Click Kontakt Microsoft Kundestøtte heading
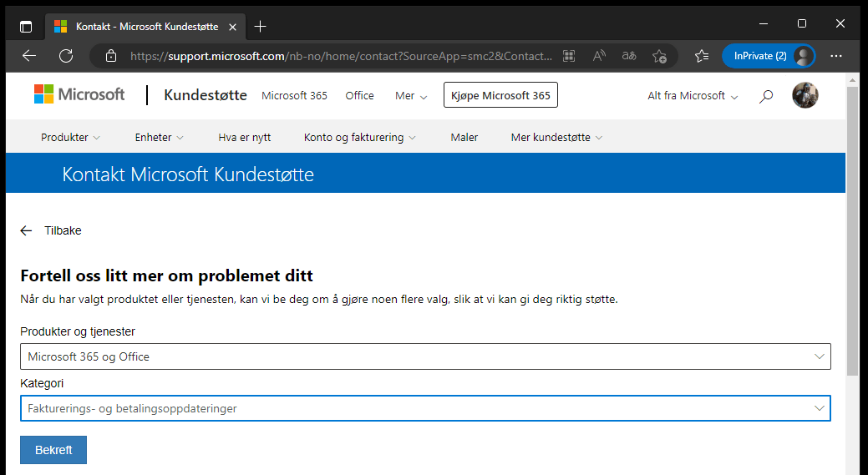This screenshot has width=868, height=475. tap(188, 174)
